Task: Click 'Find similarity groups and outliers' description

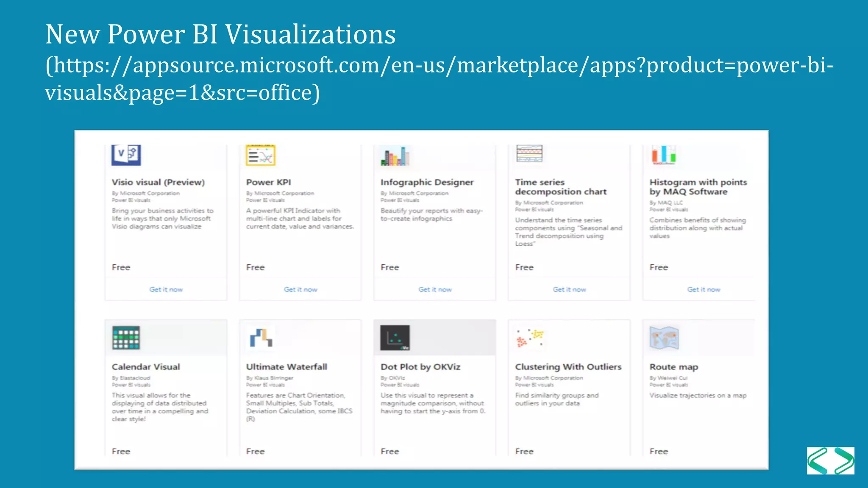Action: pos(557,399)
